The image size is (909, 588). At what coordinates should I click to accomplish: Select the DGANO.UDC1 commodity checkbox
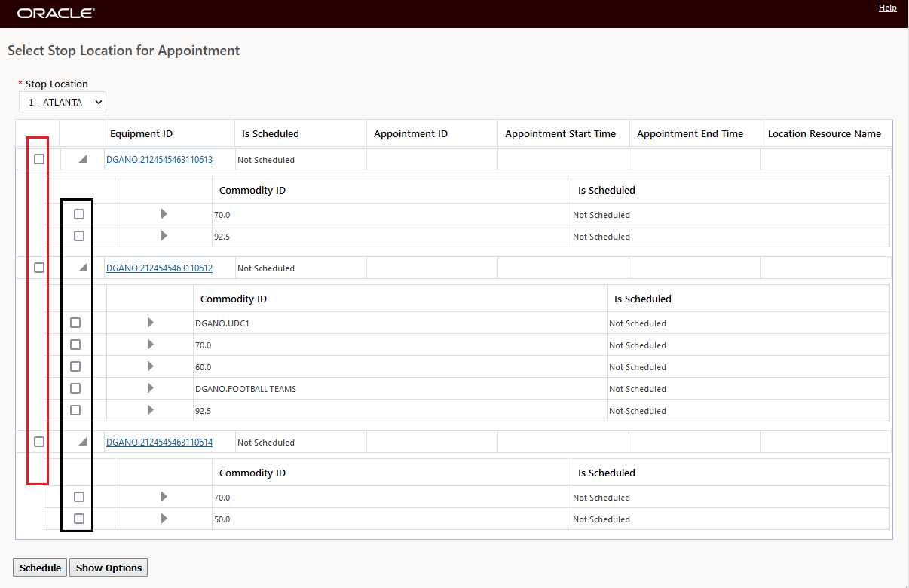click(75, 323)
